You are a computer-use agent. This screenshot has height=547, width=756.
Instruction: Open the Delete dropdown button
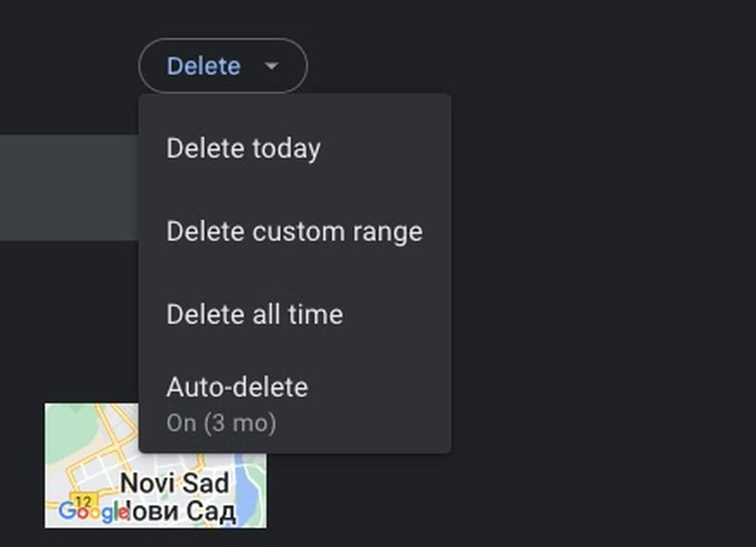(x=222, y=66)
